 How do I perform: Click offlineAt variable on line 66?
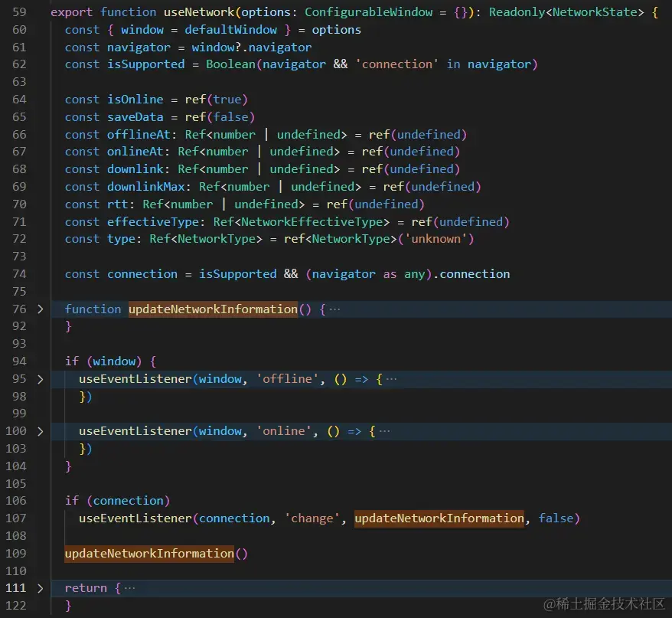(139, 135)
